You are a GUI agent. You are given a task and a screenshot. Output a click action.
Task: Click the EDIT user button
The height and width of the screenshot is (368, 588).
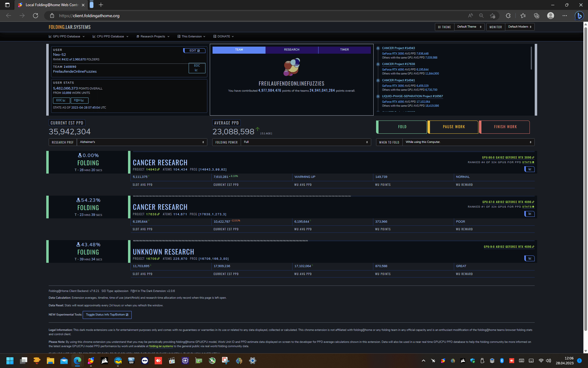pyautogui.click(x=194, y=51)
